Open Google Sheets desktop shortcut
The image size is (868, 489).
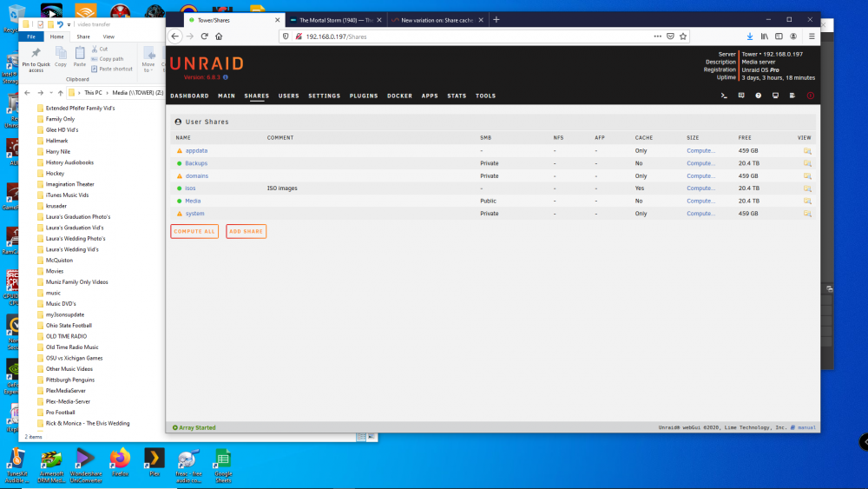coord(223,466)
